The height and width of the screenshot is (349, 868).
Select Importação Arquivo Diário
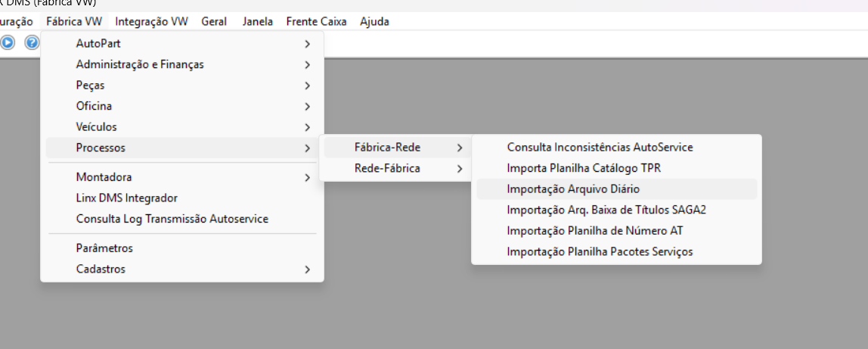tap(573, 189)
